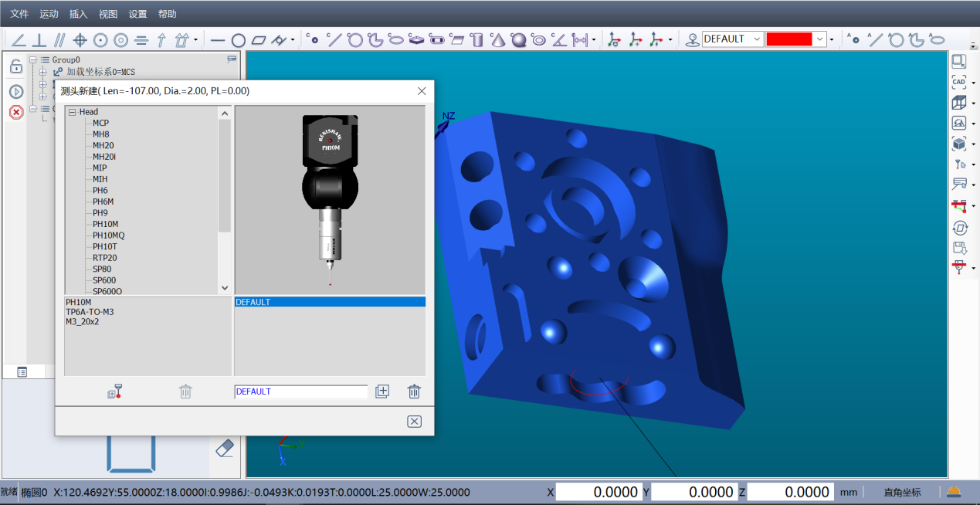Select PH10MQ in the probe head list
Screen dimensions: 980x505
pyautogui.click(x=109, y=236)
